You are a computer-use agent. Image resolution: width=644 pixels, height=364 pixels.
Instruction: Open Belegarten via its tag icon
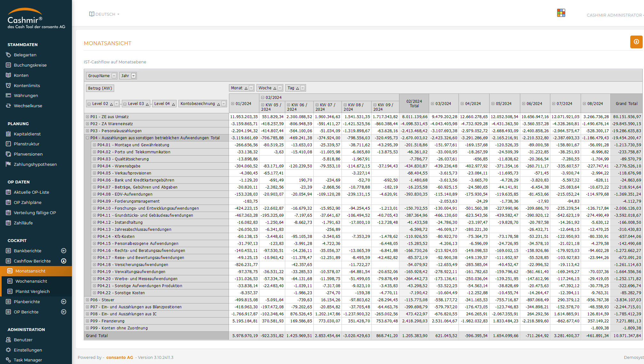point(8,55)
